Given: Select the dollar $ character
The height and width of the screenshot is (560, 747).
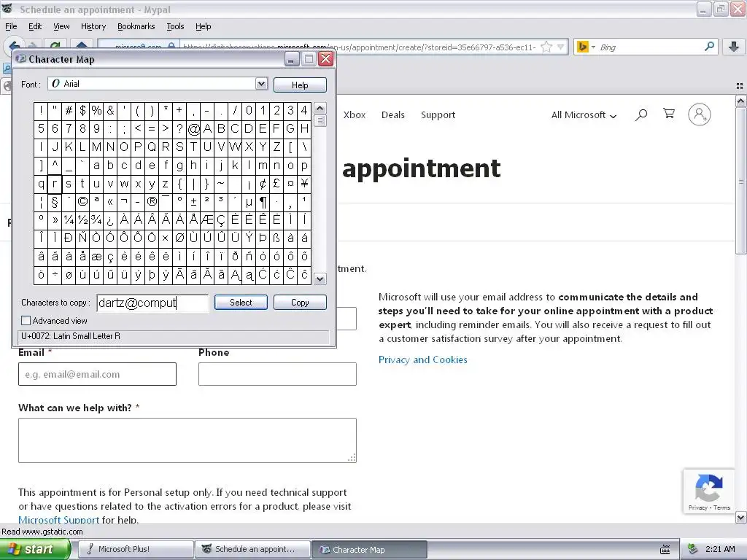Looking at the screenshot, I should (x=82, y=111).
